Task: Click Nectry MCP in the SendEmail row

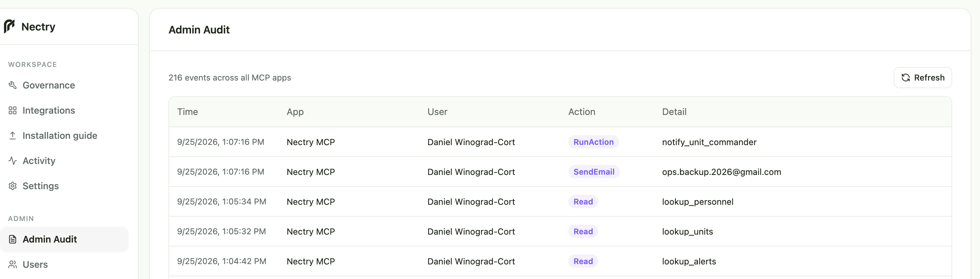Action: tap(311, 172)
